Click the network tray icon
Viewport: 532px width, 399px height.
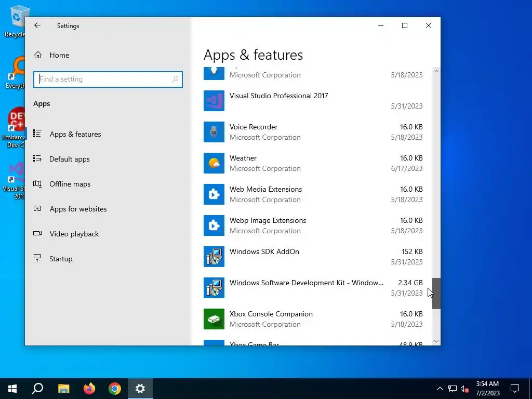[453, 389]
